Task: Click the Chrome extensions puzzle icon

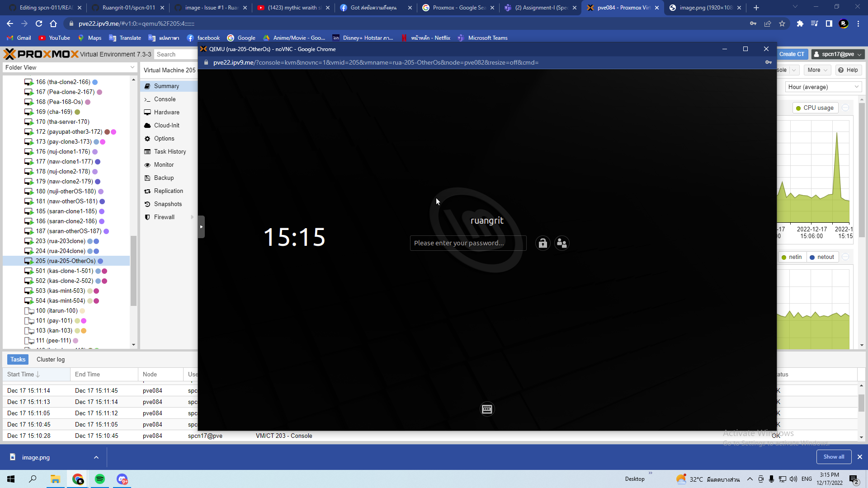Action: coord(800,23)
